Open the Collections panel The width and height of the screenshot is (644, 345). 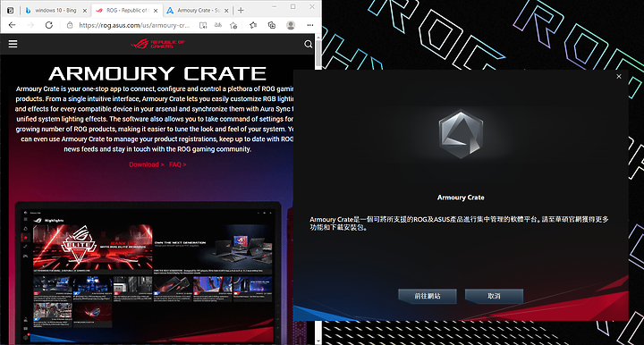272,25
